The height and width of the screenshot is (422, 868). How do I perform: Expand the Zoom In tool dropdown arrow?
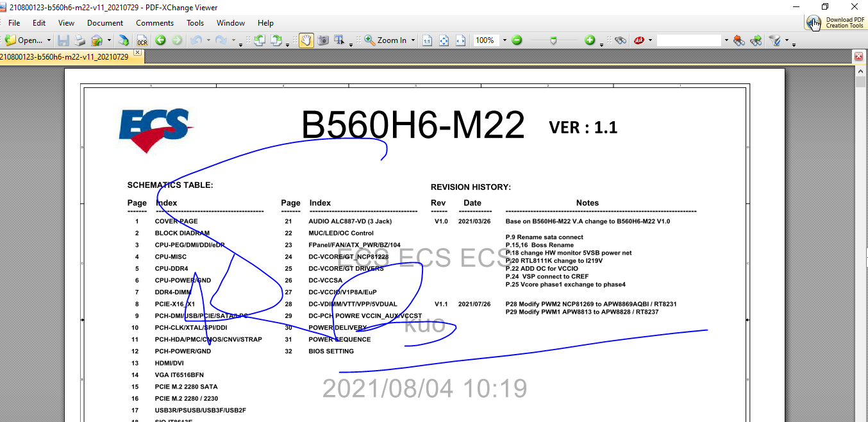413,40
